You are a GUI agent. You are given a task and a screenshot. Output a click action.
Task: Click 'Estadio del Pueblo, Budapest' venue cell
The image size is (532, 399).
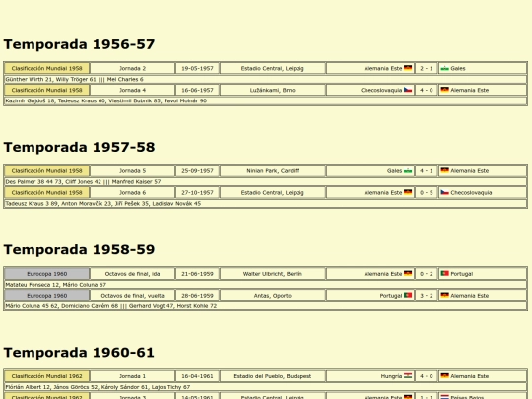(x=273, y=376)
